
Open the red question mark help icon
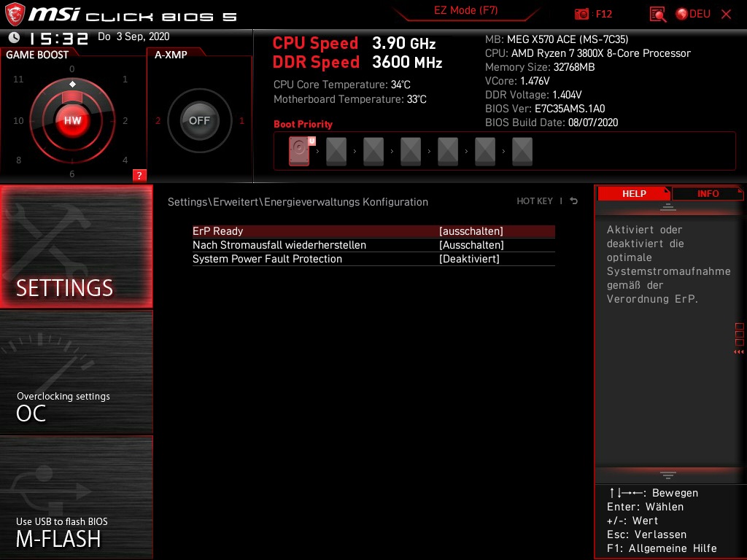point(139,175)
